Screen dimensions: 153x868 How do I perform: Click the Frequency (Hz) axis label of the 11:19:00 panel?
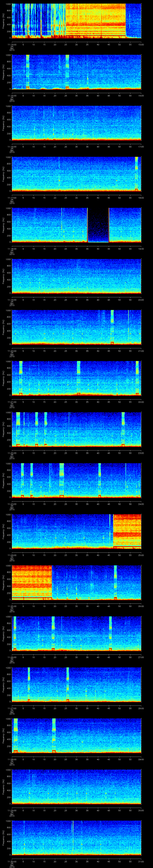point(4,276)
